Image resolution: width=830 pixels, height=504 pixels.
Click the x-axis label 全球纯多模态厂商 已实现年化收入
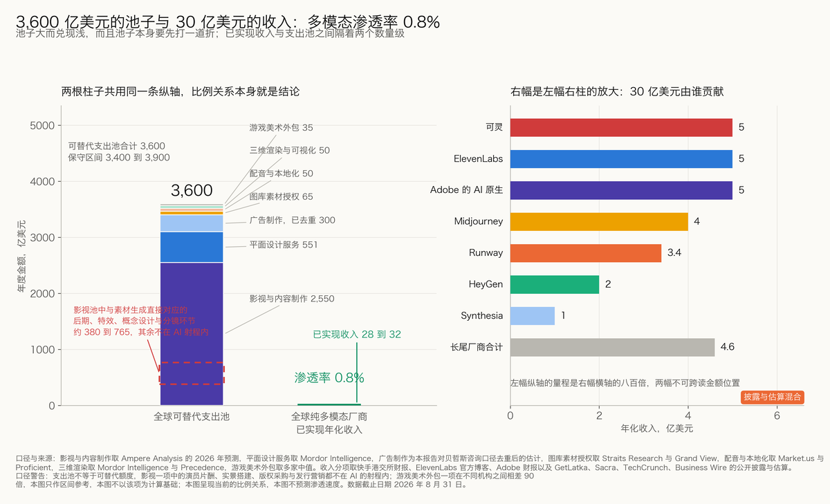329,423
